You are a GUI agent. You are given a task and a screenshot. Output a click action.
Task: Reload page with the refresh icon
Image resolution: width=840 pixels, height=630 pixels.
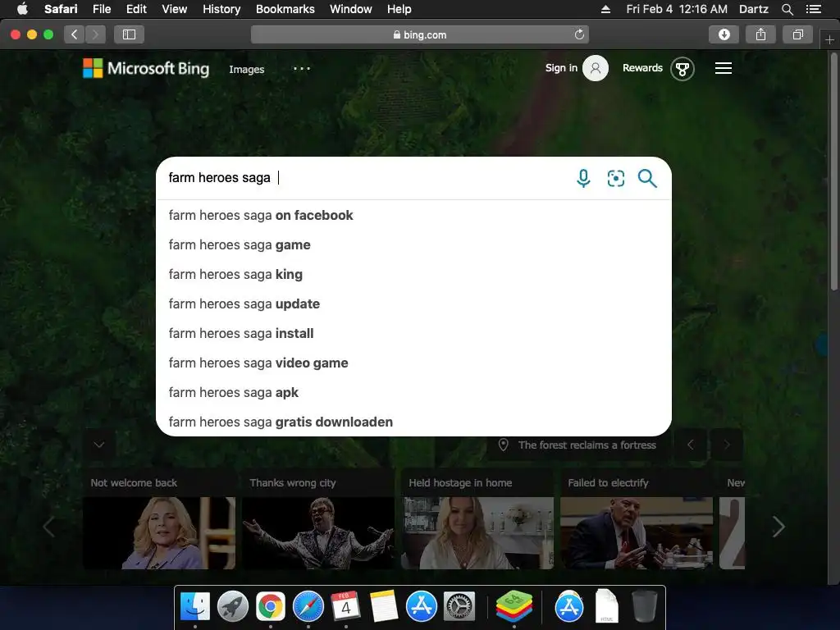(x=579, y=34)
